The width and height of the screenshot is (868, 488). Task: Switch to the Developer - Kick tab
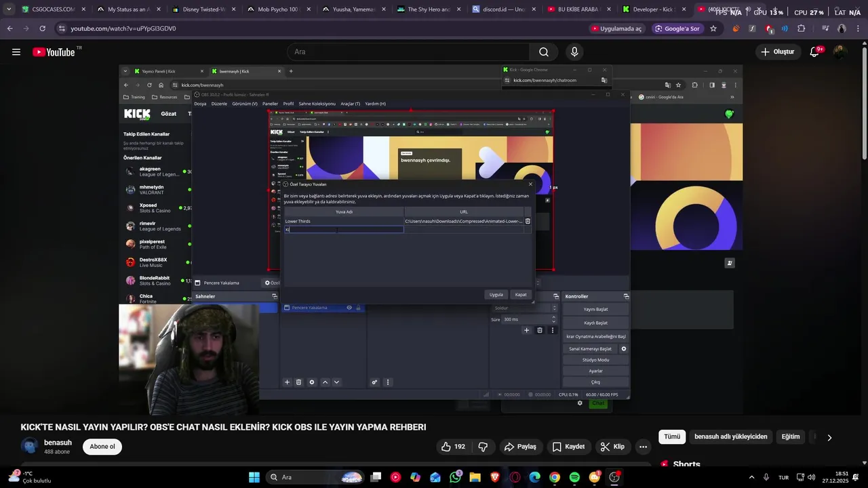coord(653,9)
